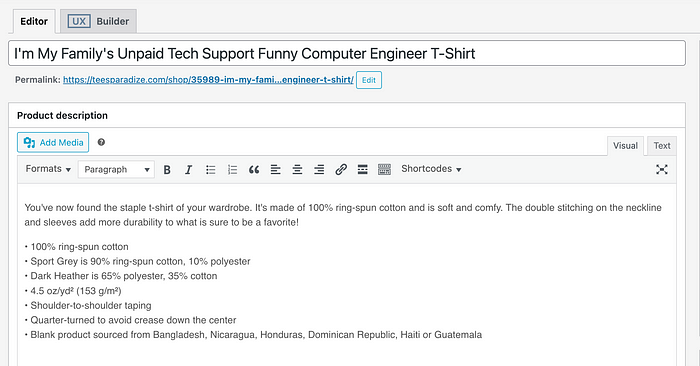Click the permalink Edit button

[369, 80]
